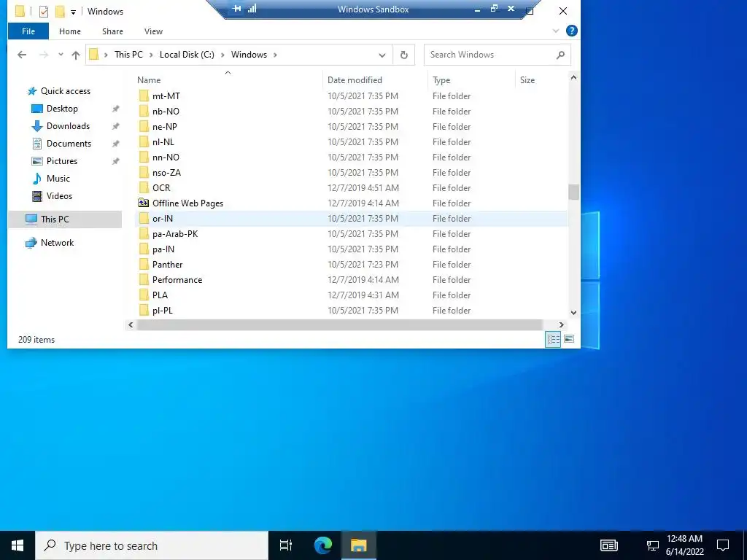Switch to Details view layout button
The width and height of the screenshot is (747, 560).
(x=553, y=339)
